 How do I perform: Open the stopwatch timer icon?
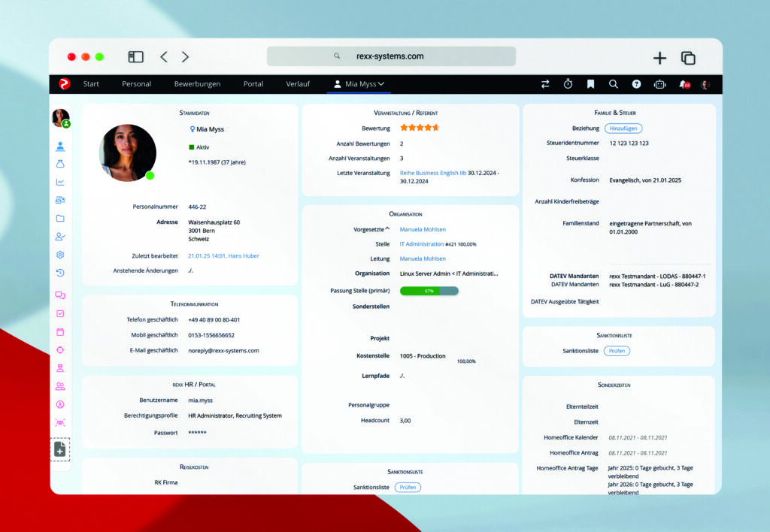pos(568,84)
